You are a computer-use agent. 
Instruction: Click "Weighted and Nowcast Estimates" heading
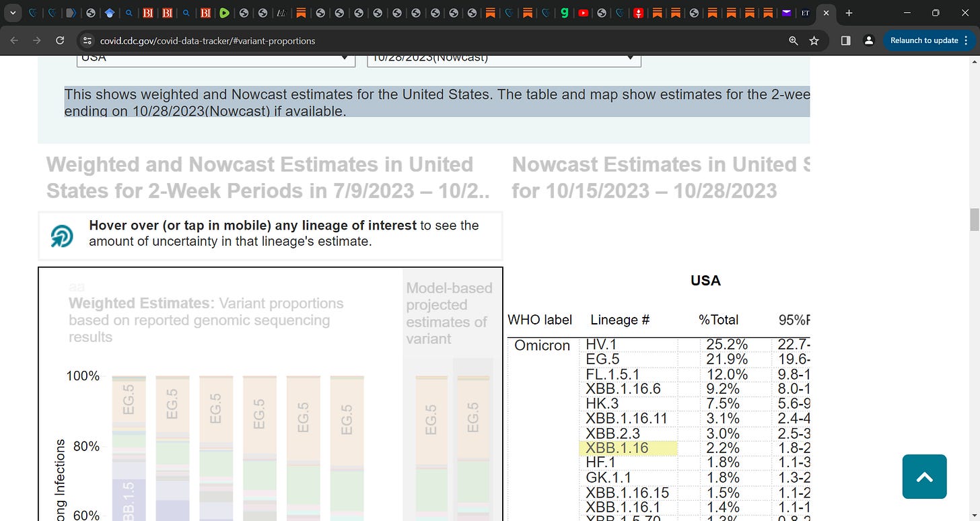click(268, 178)
